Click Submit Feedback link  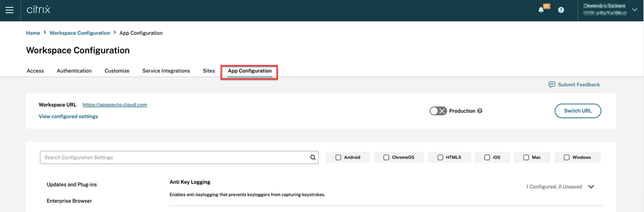[579, 84]
